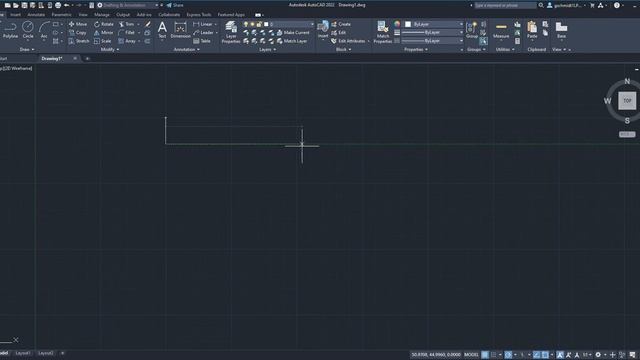
Task: Click the Dimension tool
Action: (180, 30)
